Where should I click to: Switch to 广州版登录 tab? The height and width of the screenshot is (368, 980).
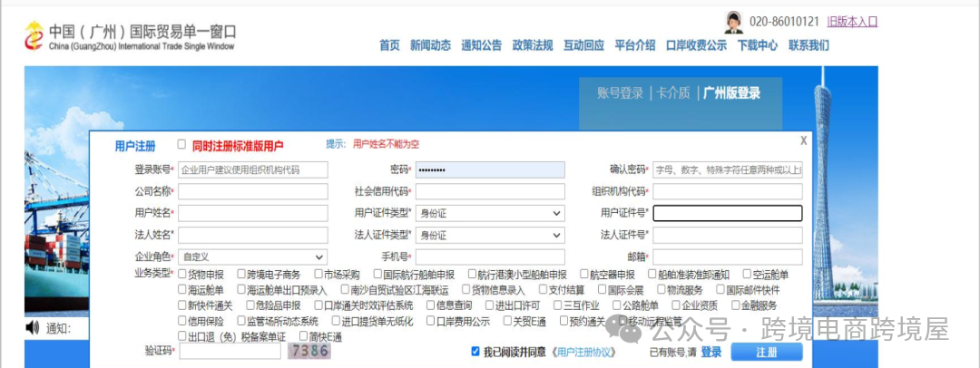[732, 93]
